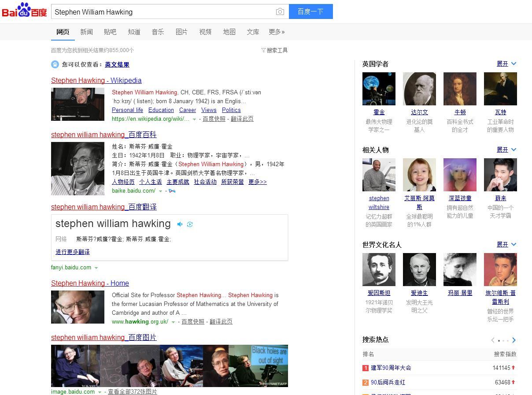Switch to the 图片 search tab
The height and width of the screenshot is (395, 532).
(x=181, y=31)
